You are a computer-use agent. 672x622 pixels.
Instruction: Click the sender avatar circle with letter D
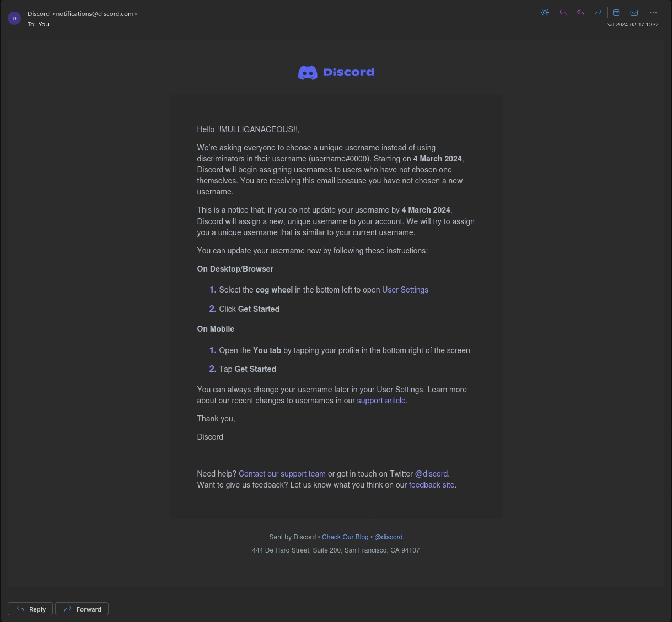[x=14, y=18]
